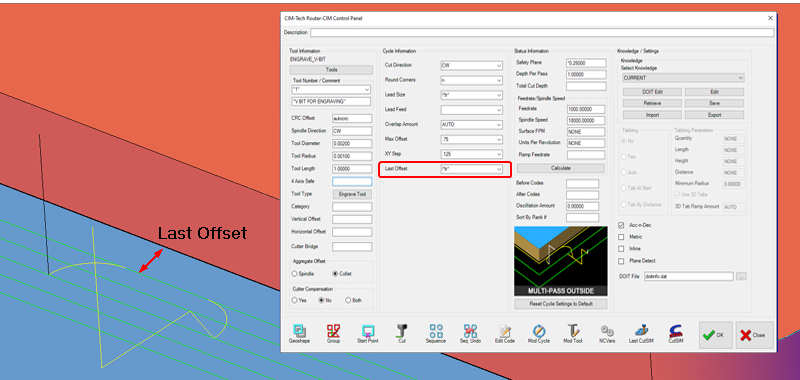Click the DOIT Edit button
This screenshot has width=800, height=380.
[x=652, y=92]
